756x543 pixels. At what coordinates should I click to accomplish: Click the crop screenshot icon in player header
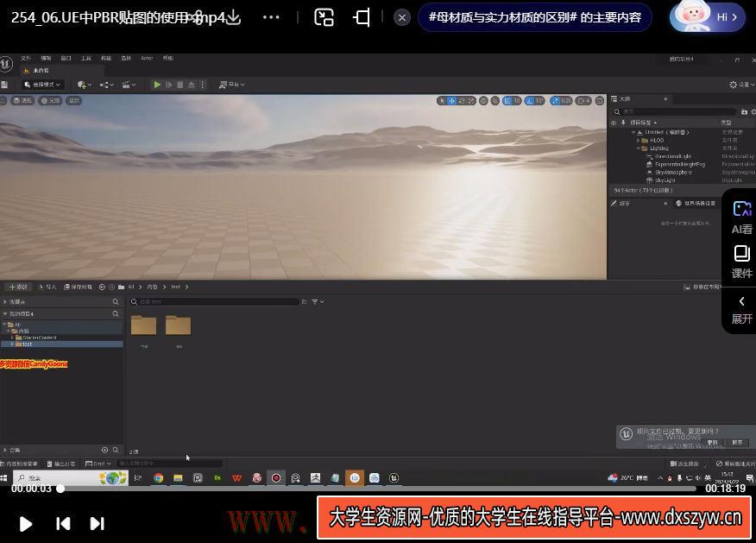coord(362,17)
